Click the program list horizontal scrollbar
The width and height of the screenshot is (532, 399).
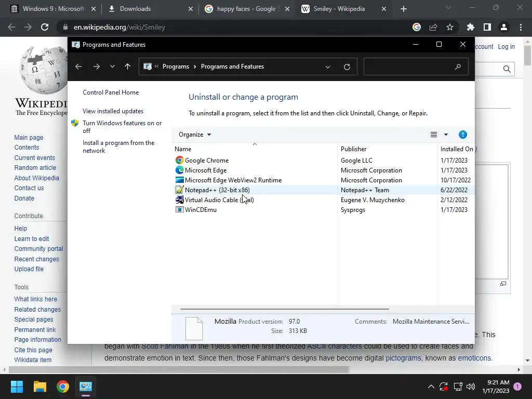pos(284,309)
